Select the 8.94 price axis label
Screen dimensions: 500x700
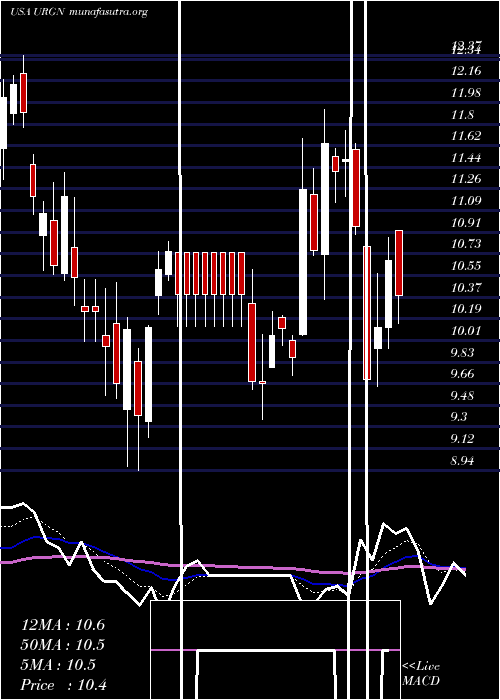[462, 460]
